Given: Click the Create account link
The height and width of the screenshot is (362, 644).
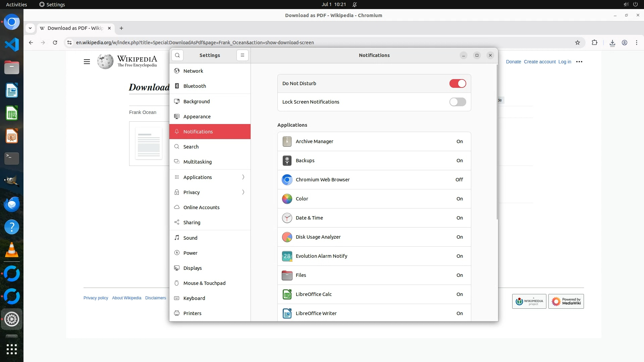Looking at the screenshot, I should [x=540, y=62].
